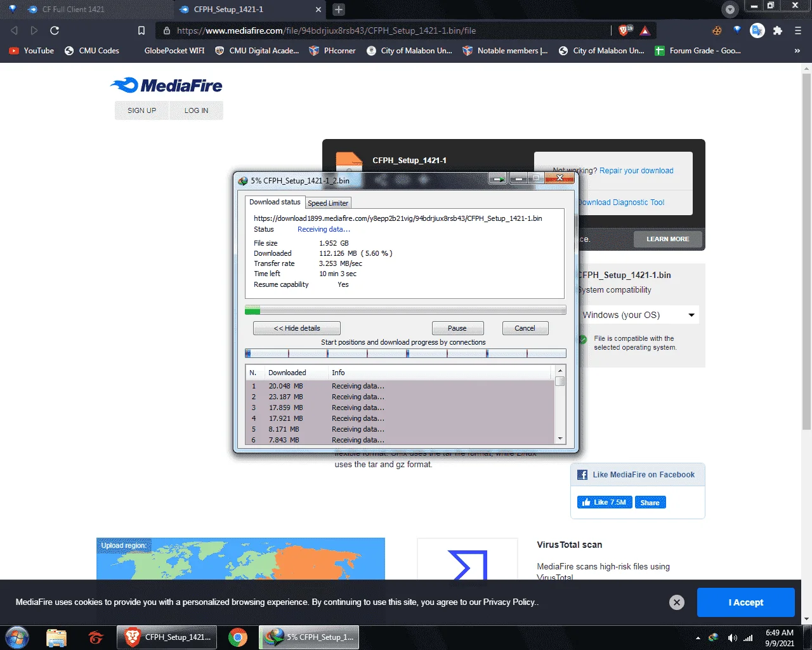Click the Downloaded column header
This screenshot has width=812, height=650.
[296, 373]
